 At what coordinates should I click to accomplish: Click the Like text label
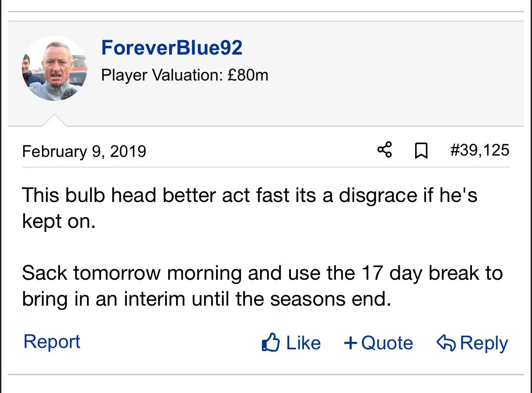coord(303,343)
